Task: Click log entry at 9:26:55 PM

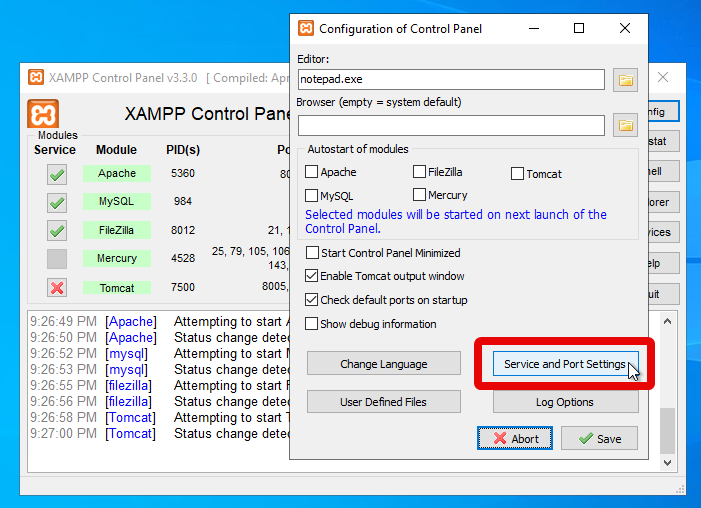Action: 160,385
